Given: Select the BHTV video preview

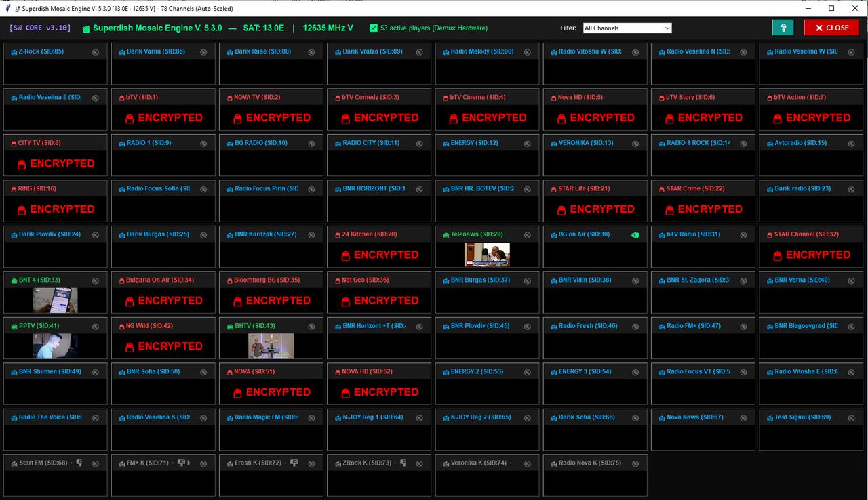Looking at the screenshot, I should click(x=271, y=346).
